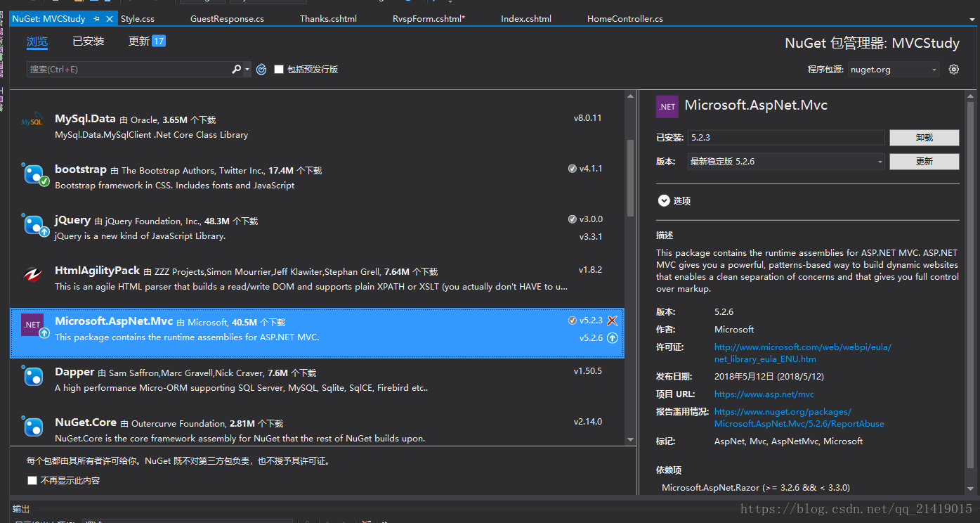Click the MySql.Data package logo icon
Screen dimensions: 980x523
point(32,121)
